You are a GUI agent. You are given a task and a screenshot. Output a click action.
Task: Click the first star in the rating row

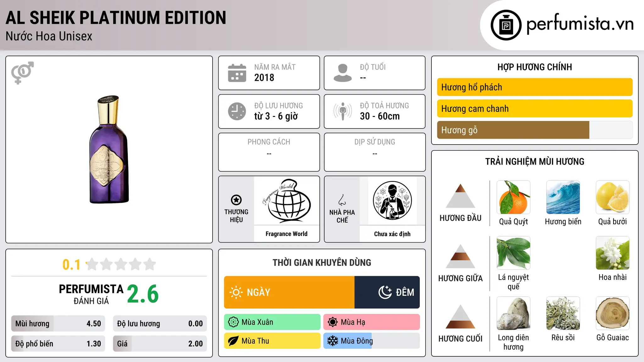pyautogui.click(x=92, y=264)
